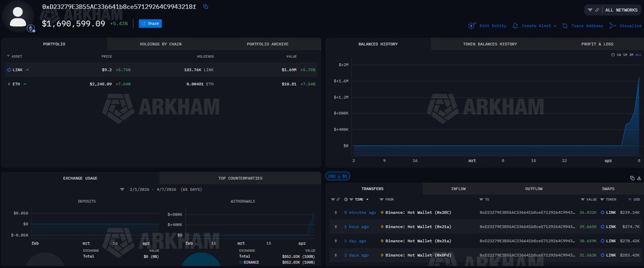Click the Edit Entity icon
This screenshot has height=268, width=644.
pos(472,25)
